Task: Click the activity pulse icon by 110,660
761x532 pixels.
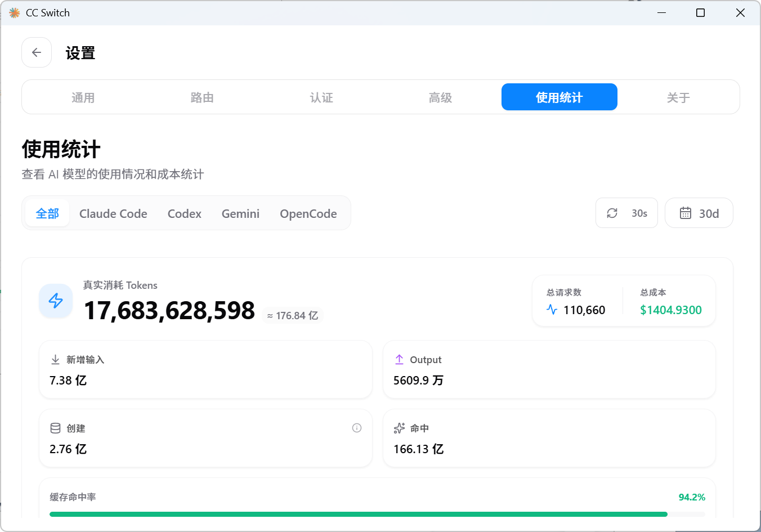Action: point(552,310)
